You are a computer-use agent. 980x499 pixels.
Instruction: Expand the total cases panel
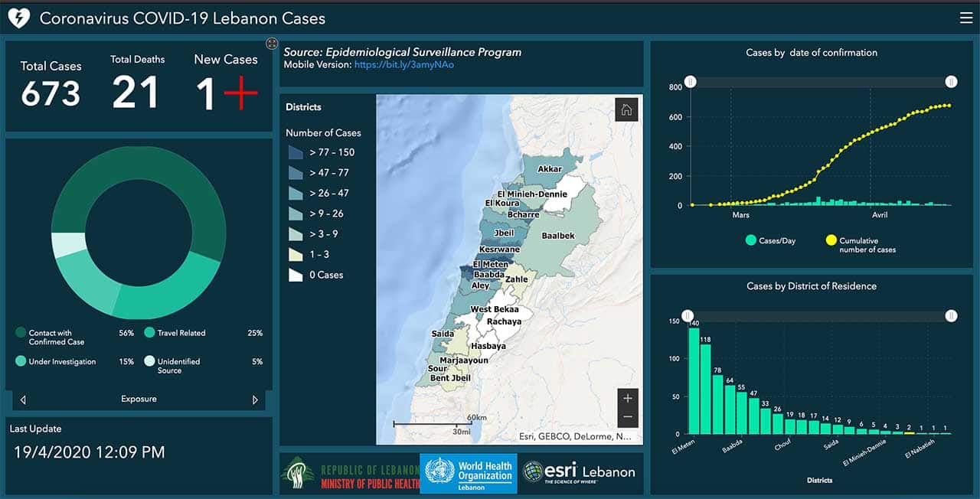271,44
